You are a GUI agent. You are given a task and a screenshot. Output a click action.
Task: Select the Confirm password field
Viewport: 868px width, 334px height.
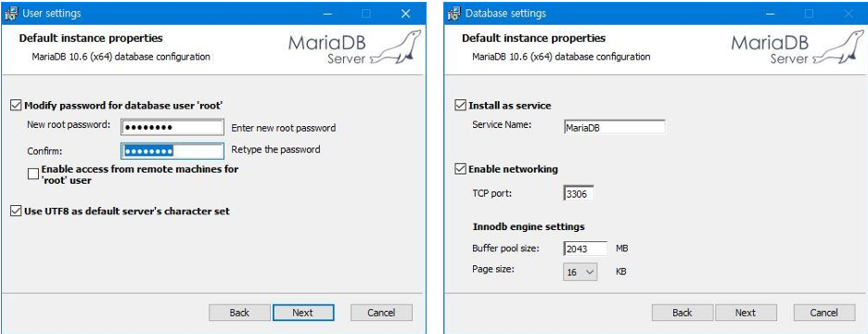coord(172,150)
